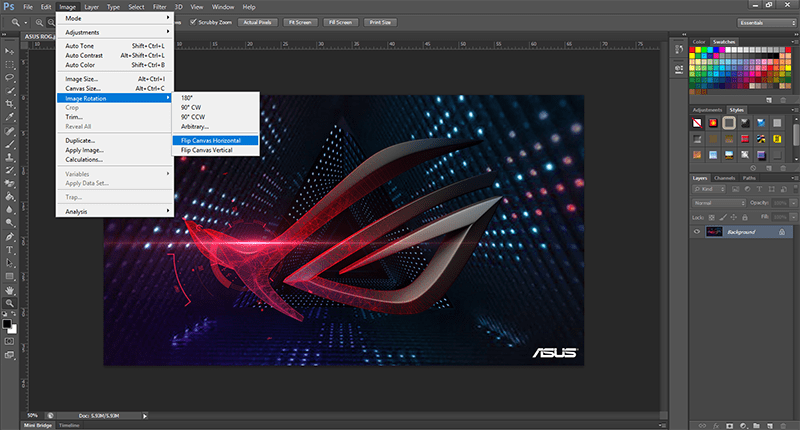The image size is (800, 430).
Task: Select the Move tool
Action: point(10,52)
